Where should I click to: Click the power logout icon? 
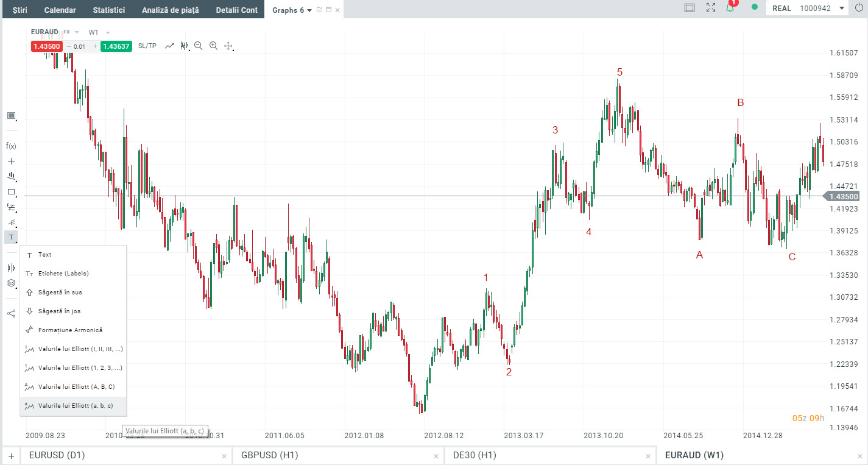pos(859,8)
